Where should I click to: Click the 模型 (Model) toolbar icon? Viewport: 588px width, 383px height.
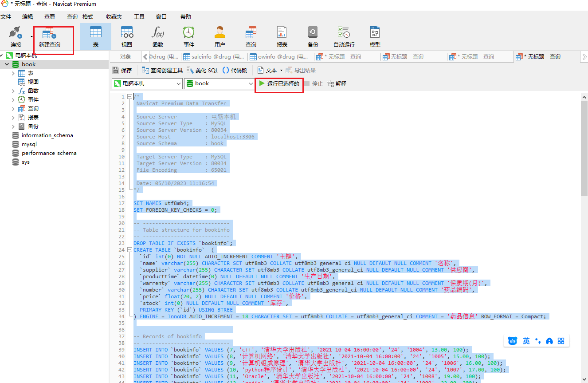(x=374, y=36)
